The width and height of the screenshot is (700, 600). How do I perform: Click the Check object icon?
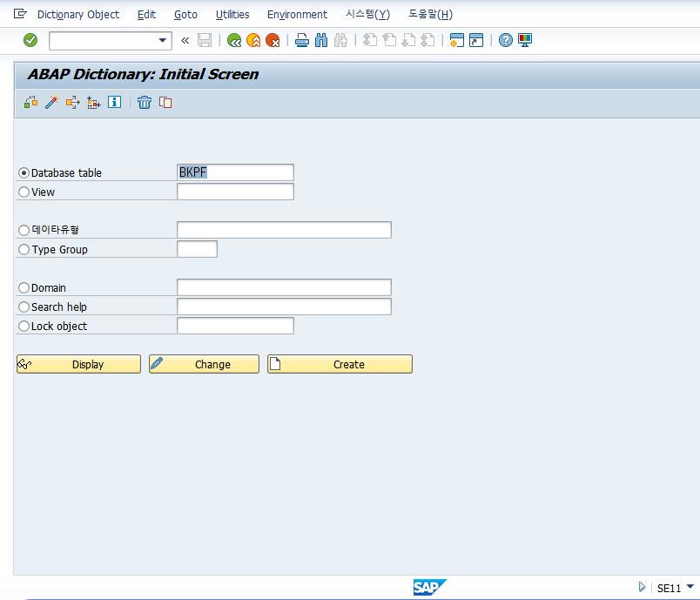(30, 102)
